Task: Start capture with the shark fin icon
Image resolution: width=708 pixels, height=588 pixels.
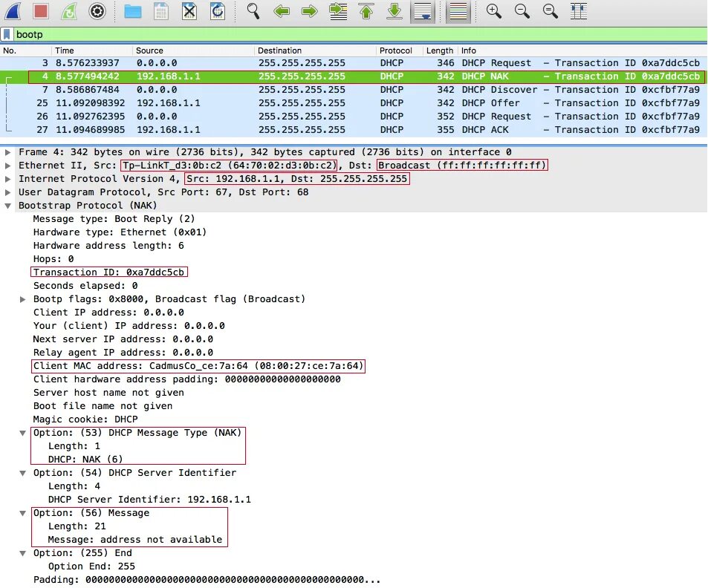Action: pos(13,11)
